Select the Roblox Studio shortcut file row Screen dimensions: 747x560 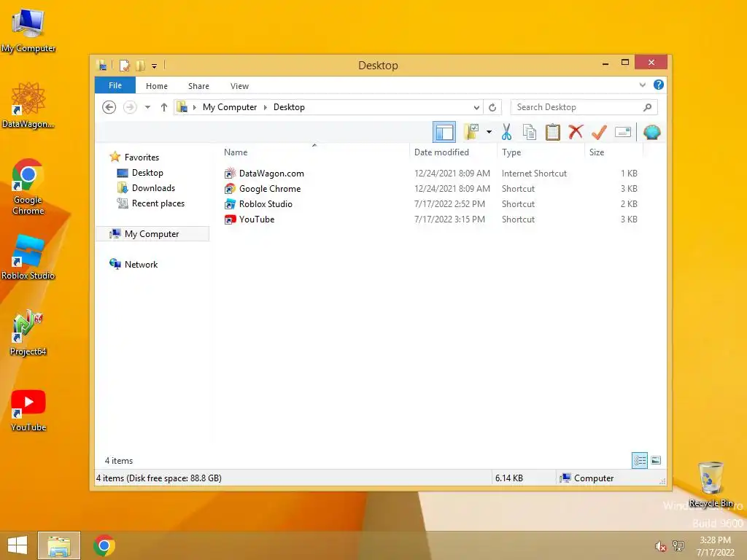[430, 204]
